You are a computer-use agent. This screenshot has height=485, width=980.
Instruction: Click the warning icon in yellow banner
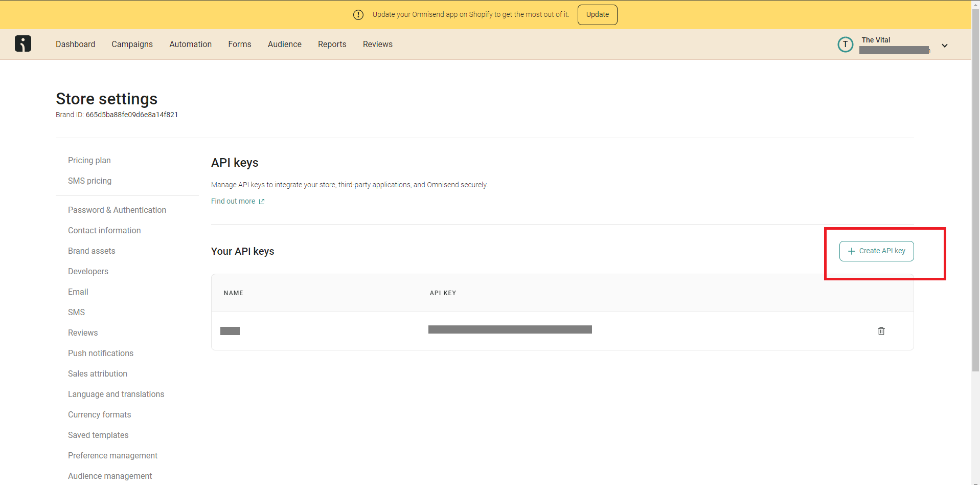pos(358,15)
